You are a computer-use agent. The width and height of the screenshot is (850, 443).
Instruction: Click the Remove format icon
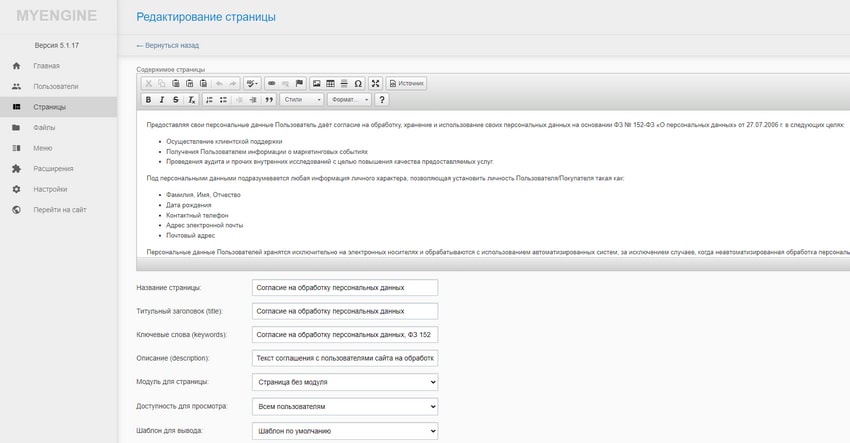[191, 100]
